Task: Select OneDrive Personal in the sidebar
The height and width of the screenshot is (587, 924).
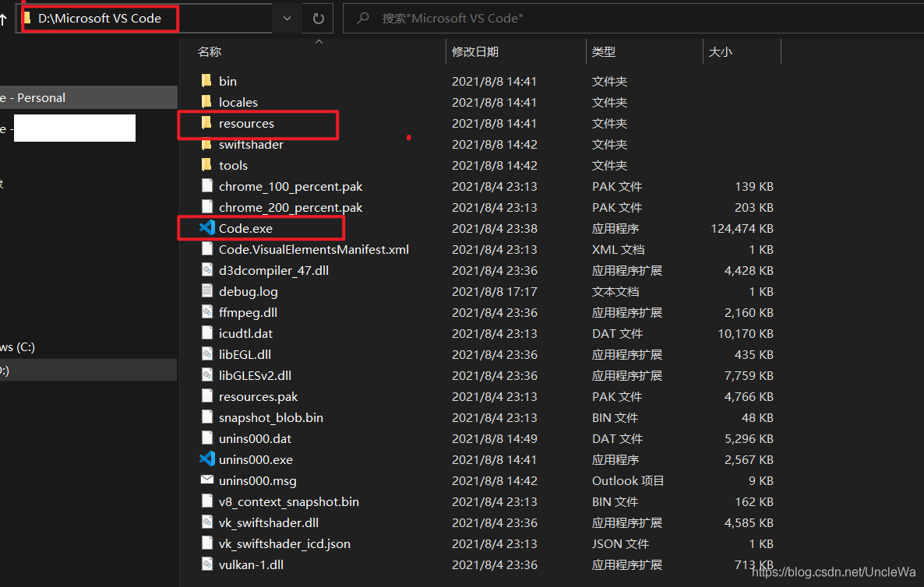Action: tap(47, 97)
